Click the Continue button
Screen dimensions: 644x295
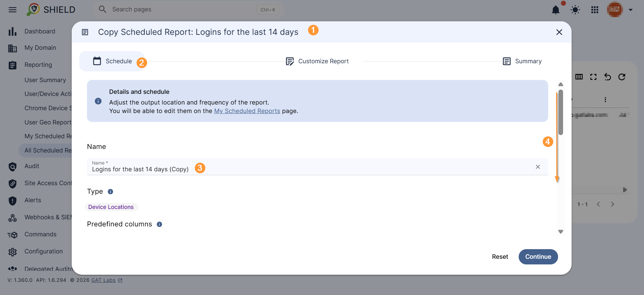[538, 257]
